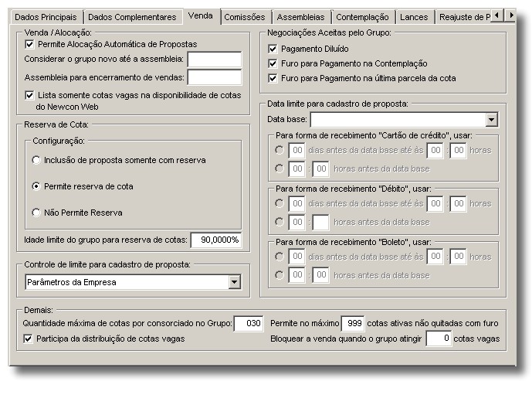The height and width of the screenshot is (405, 532).
Task: Click the empty Débito minutes field before 'horas antes da data base'
Action: (x=320, y=223)
